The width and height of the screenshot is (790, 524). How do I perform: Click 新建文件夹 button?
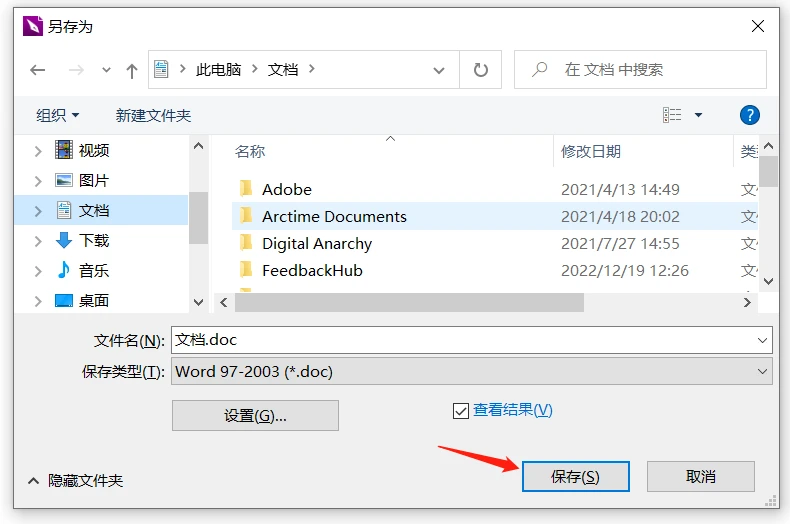pos(153,115)
